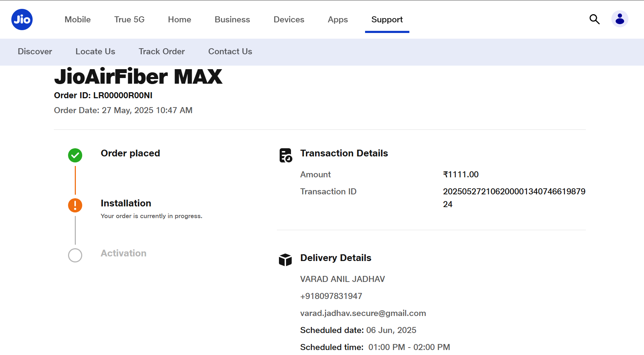
Task: Open the Contact Us link
Action: (230, 51)
